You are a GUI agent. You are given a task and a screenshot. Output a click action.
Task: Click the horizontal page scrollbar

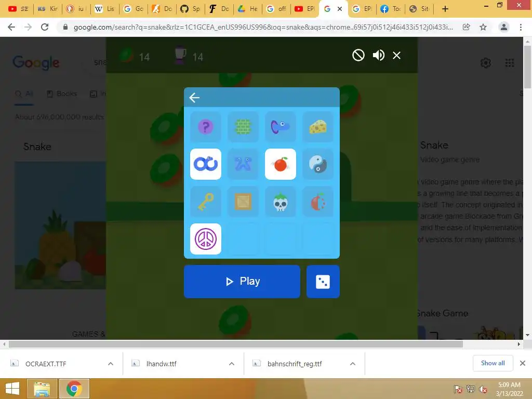[x=236, y=344]
